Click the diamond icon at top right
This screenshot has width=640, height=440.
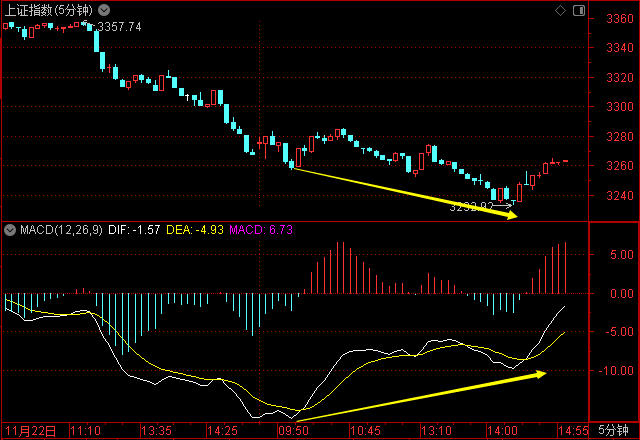(x=560, y=9)
